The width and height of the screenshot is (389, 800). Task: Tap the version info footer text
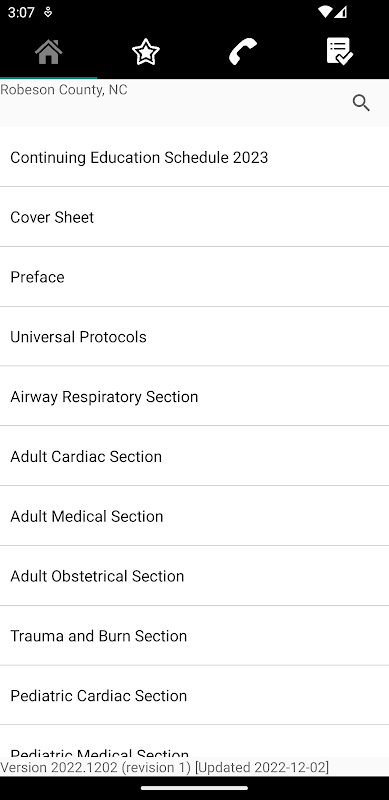(164, 767)
